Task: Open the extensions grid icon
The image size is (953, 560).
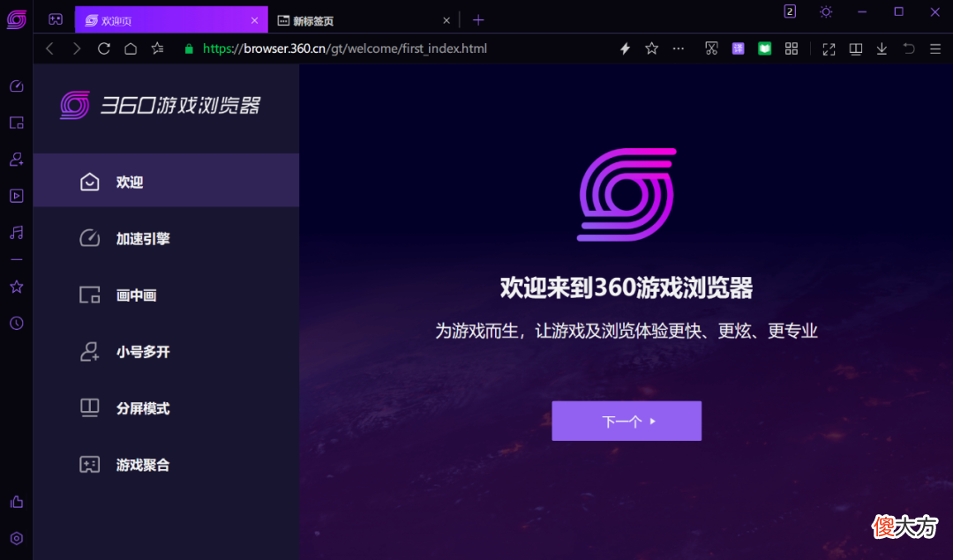Action: tap(792, 49)
